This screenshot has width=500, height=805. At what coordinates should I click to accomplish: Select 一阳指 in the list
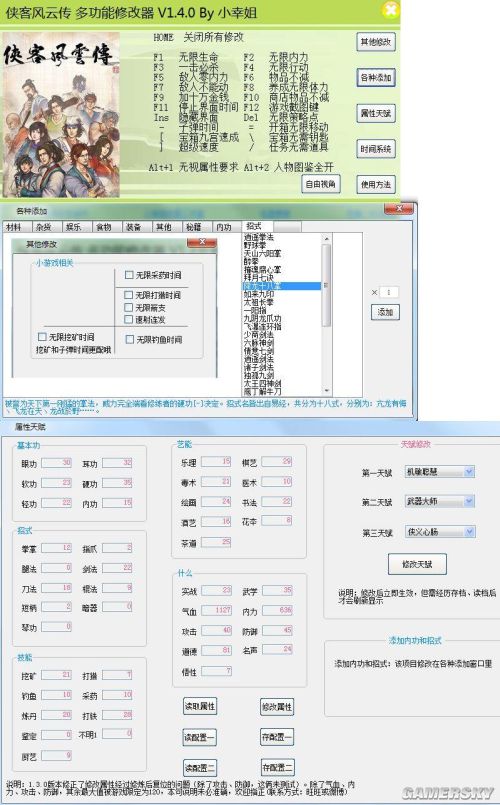click(x=255, y=311)
